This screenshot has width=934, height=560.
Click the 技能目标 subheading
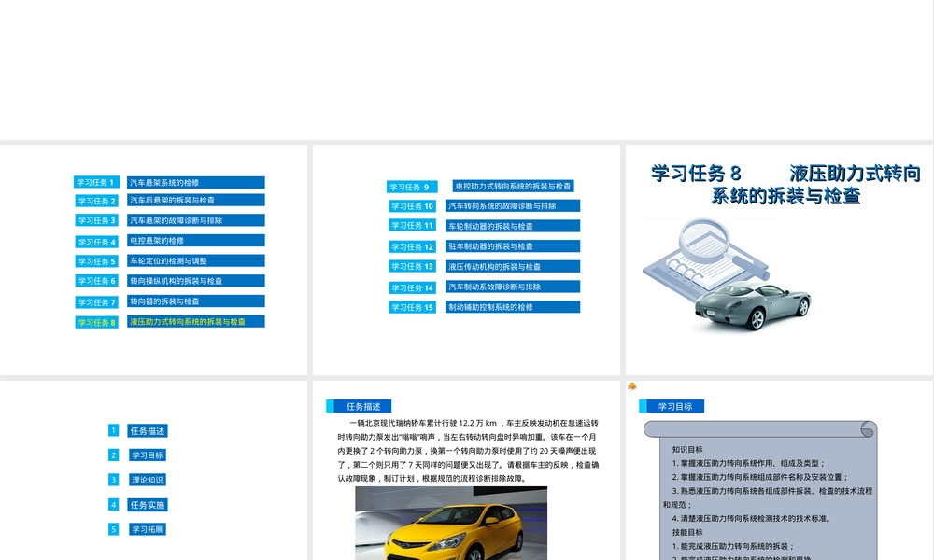[687, 532]
